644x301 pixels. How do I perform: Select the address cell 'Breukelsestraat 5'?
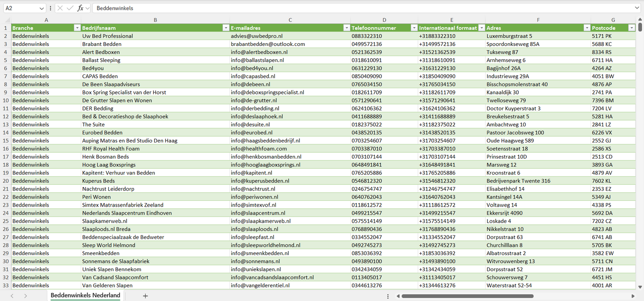tap(538, 116)
